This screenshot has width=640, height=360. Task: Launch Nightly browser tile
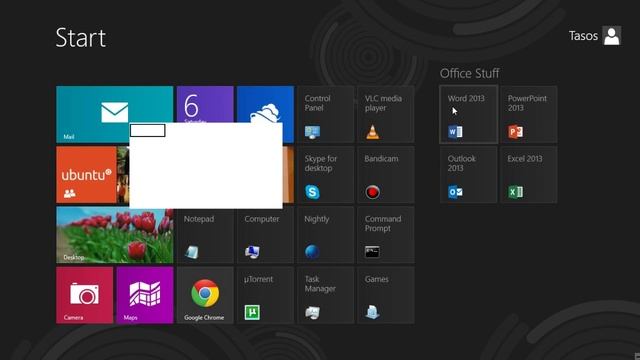(326, 235)
